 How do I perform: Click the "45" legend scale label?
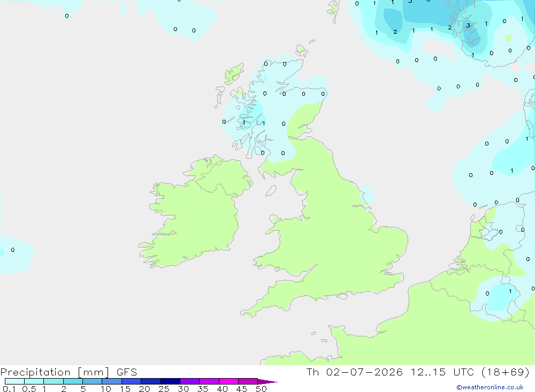[x=242, y=389]
